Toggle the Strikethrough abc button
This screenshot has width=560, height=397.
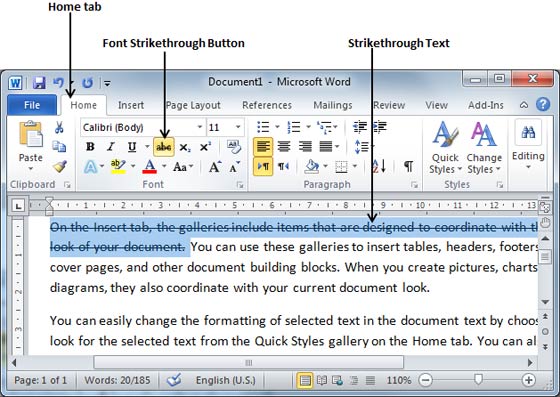tap(164, 147)
